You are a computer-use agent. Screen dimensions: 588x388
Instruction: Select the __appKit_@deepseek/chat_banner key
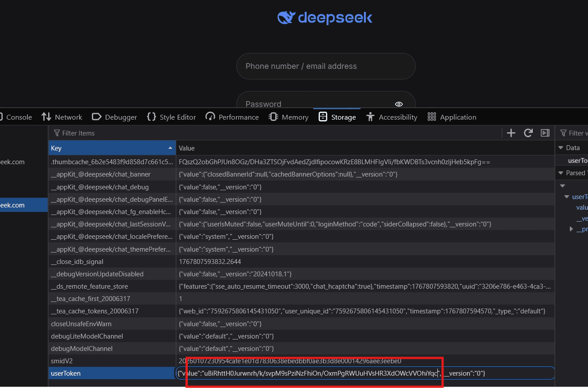point(112,174)
